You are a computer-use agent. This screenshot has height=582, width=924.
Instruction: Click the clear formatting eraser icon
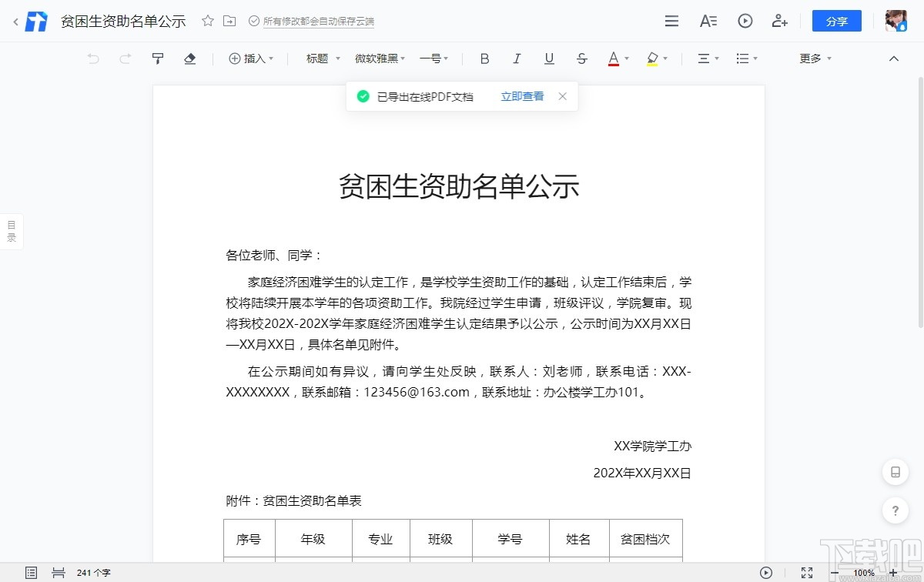(x=189, y=58)
